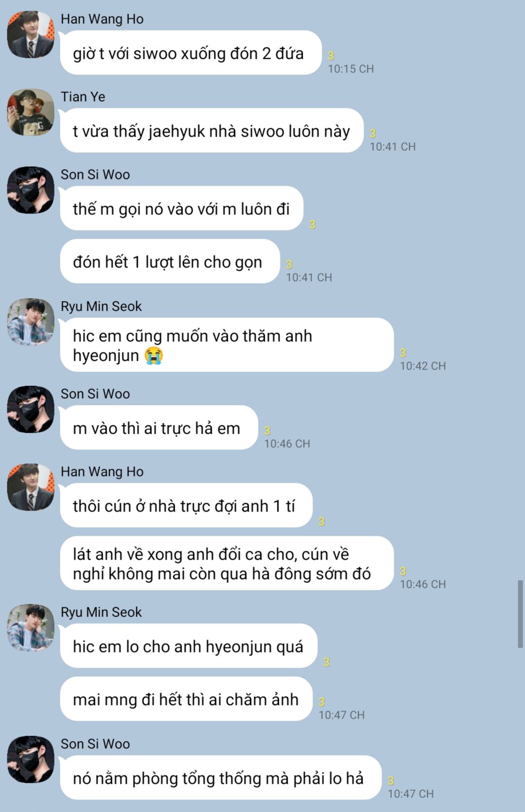The image size is (525, 812).
Task: Select message 'nó nằm phòng tổng thống mà phải lo hả'
Action: tap(220, 778)
